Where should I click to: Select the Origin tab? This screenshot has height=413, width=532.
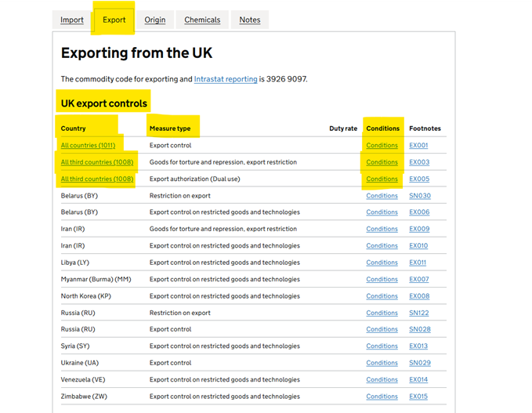[x=155, y=20]
